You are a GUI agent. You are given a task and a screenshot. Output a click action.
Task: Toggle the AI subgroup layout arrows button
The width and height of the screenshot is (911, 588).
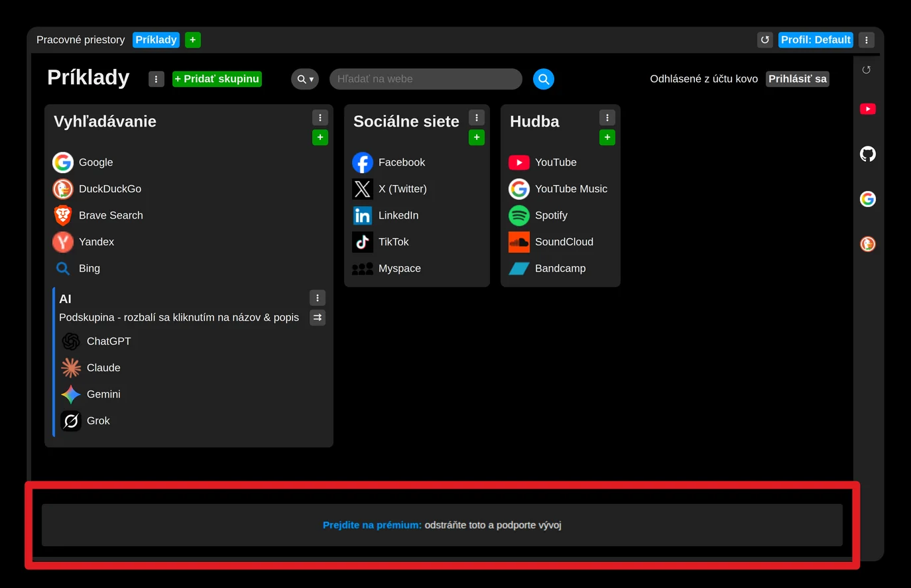(x=318, y=318)
